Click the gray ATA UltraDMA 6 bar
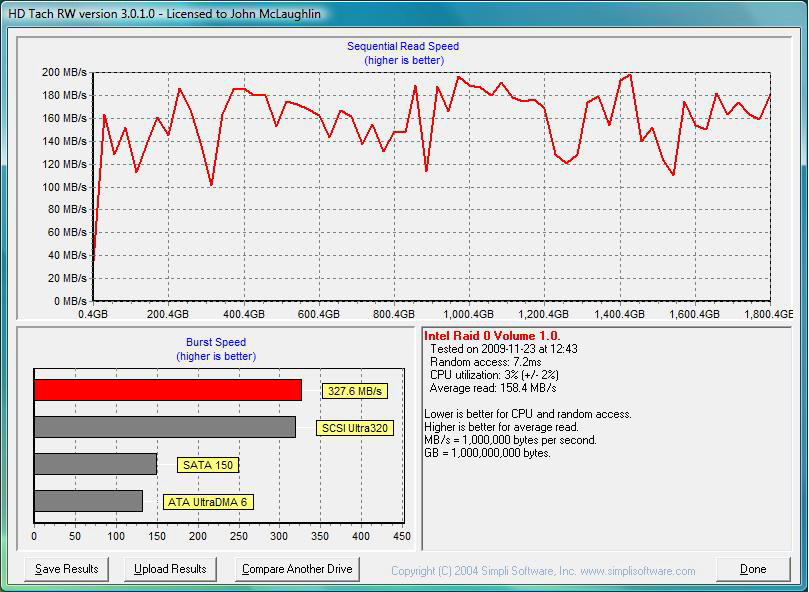The width and height of the screenshot is (809, 592). (88, 501)
